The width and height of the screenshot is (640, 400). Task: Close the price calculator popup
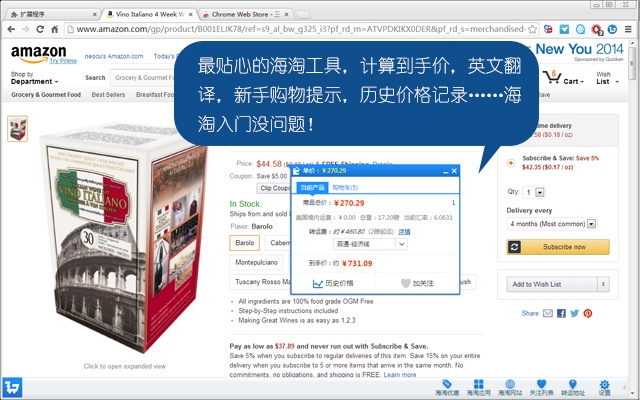pos(454,171)
